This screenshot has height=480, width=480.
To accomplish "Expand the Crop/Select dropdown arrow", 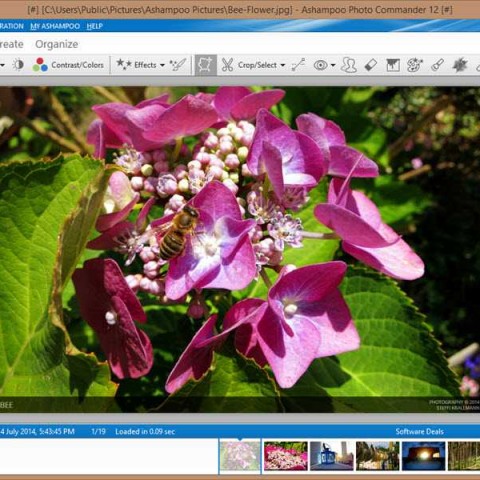I will pyautogui.click(x=283, y=65).
